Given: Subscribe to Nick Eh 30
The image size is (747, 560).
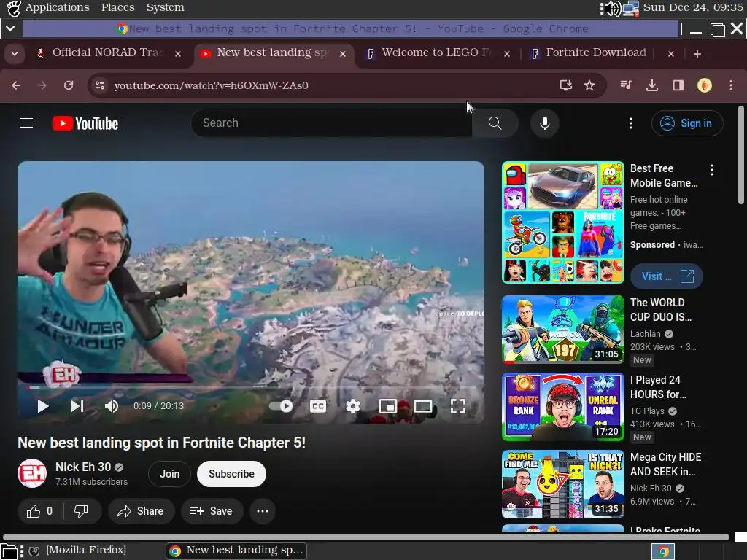Looking at the screenshot, I should pos(231,474).
